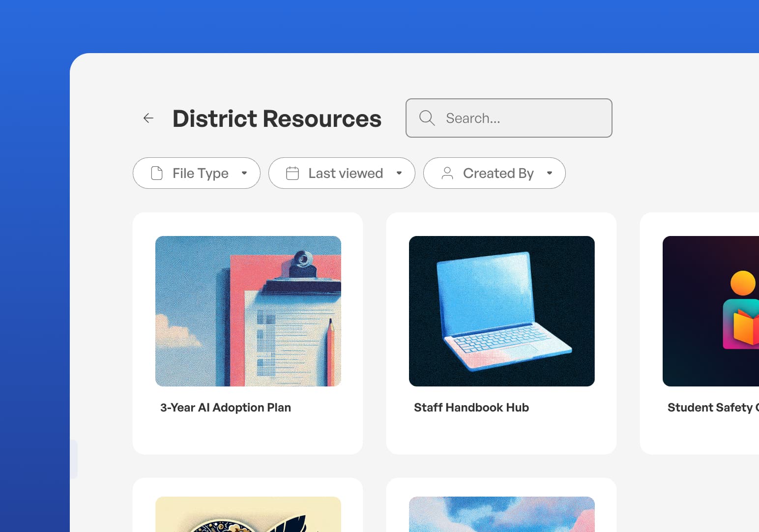Click the 3-Year AI Adoption Plan title
This screenshot has width=759, height=532.
tap(226, 408)
